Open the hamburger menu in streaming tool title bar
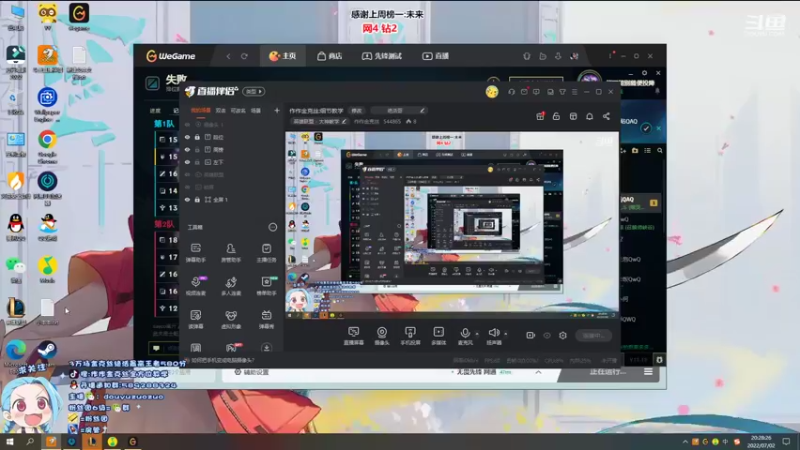The width and height of the screenshot is (800, 450). 574,92
